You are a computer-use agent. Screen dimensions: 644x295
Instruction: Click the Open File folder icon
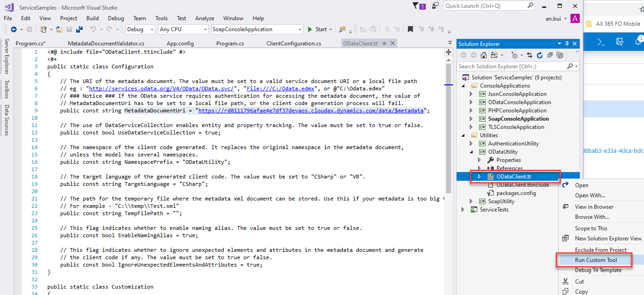click(59, 29)
